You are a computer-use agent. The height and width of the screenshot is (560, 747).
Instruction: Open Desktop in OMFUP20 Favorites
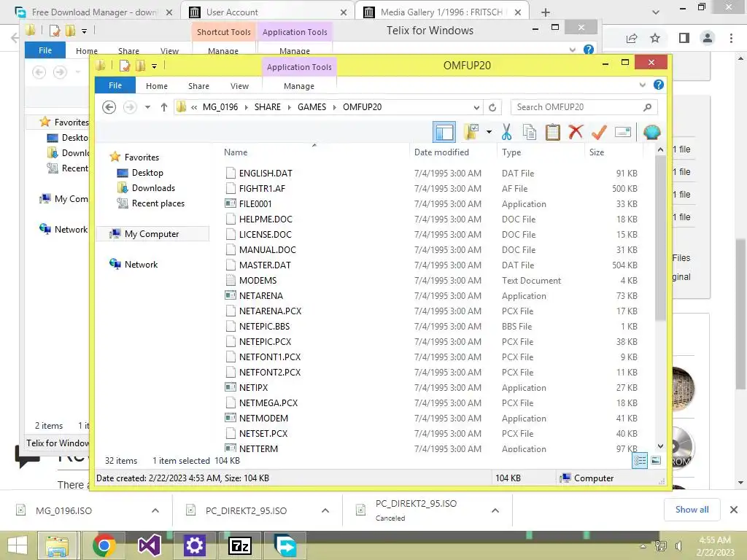[147, 173]
